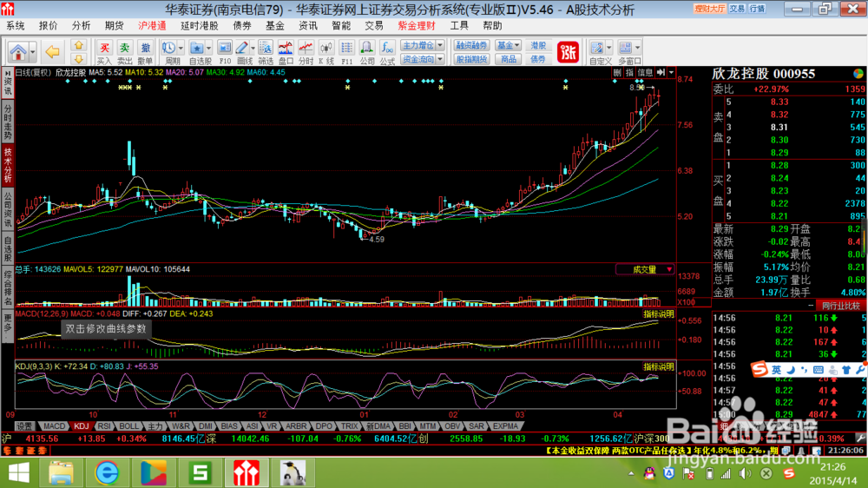Open the 公司资讯 left sidebar tab

(x=8, y=210)
